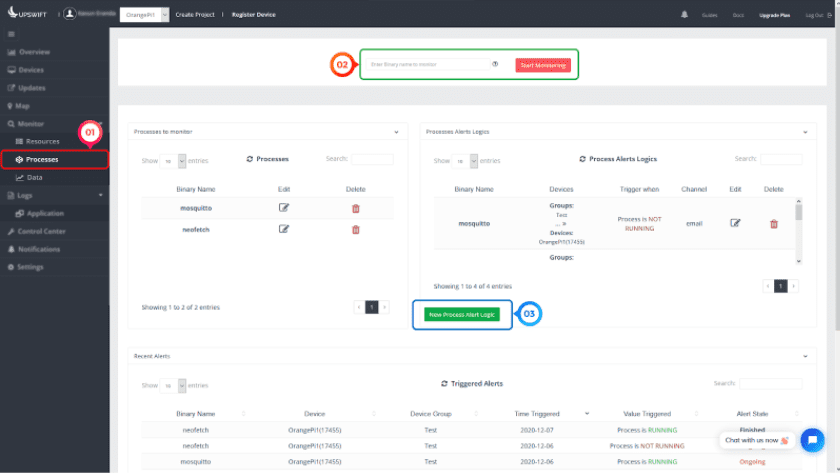840x474 pixels.
Task: Refresh the Processes table
Action: [x=250, y=159]
